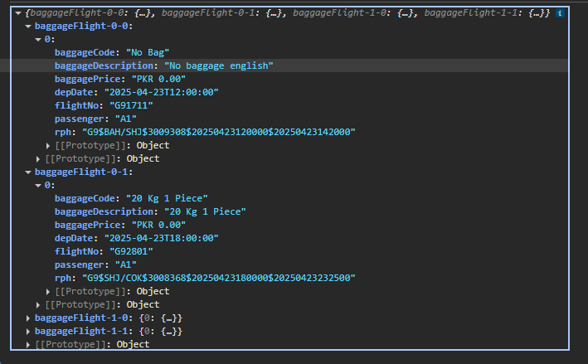The image size is (588, 364).
Task: Collapse the baggageFlight-0-0 node
Action: (x=29, y=26)
